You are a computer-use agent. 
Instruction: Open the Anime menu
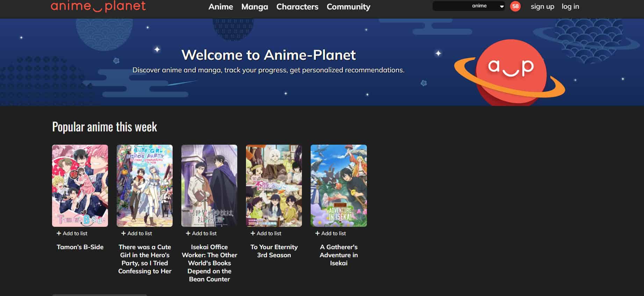(220, 7)
